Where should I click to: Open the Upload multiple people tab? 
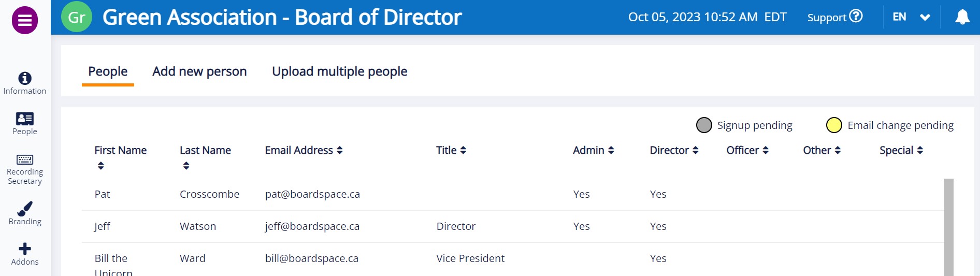[339, 71]
